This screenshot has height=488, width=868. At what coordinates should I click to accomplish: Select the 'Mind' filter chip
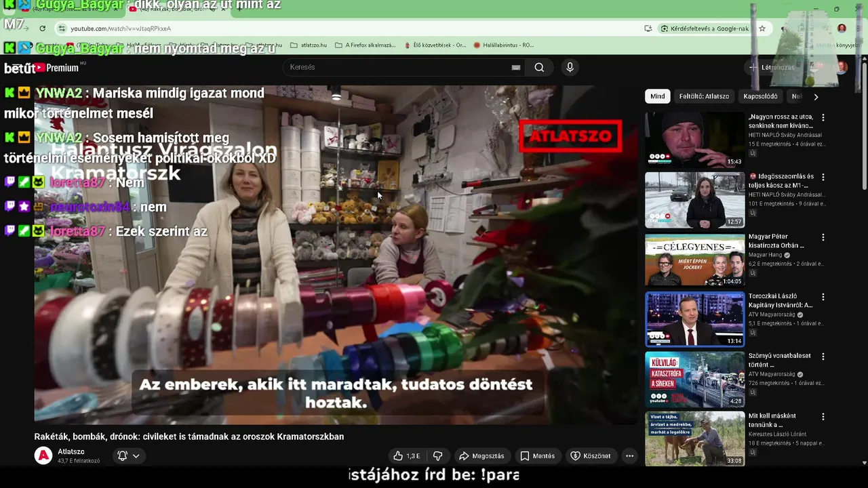tap(658, 96)
